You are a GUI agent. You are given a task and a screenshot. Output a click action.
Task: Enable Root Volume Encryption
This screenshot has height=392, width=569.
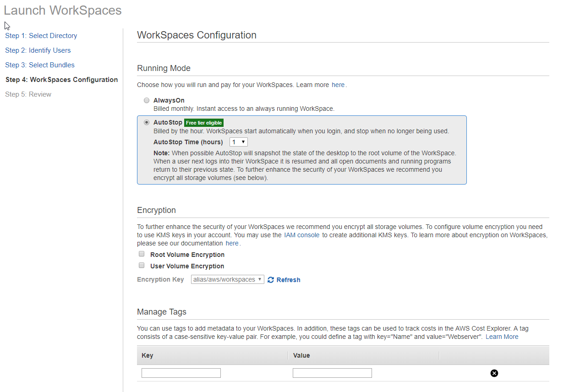tap(142, 254)
